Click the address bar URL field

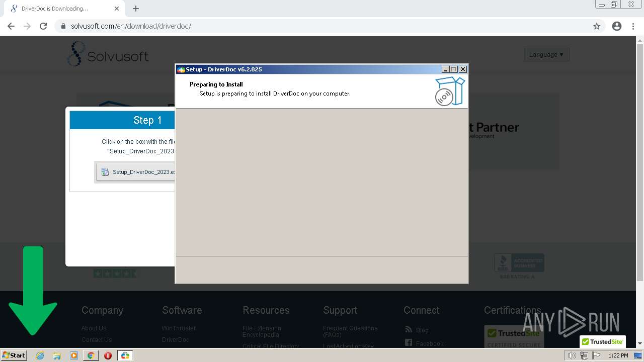tap(322, 26)
